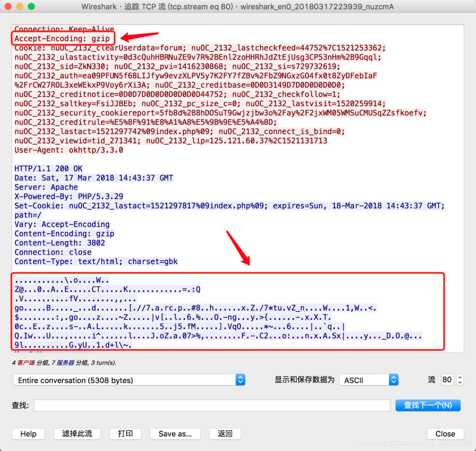Click the Help button
Image resolution: width=476 pixels, height=451 pixels.
(x=28, y=434)
